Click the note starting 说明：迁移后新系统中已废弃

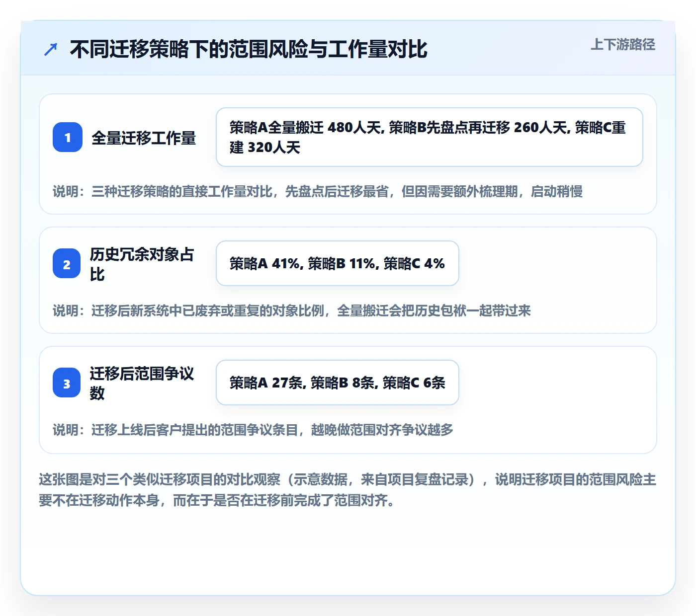coord(292,310)
